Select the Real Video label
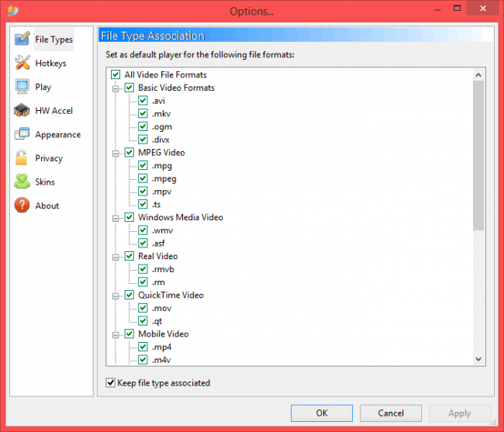Viewport: 504px width, 432px height. (x=158, y=256)
